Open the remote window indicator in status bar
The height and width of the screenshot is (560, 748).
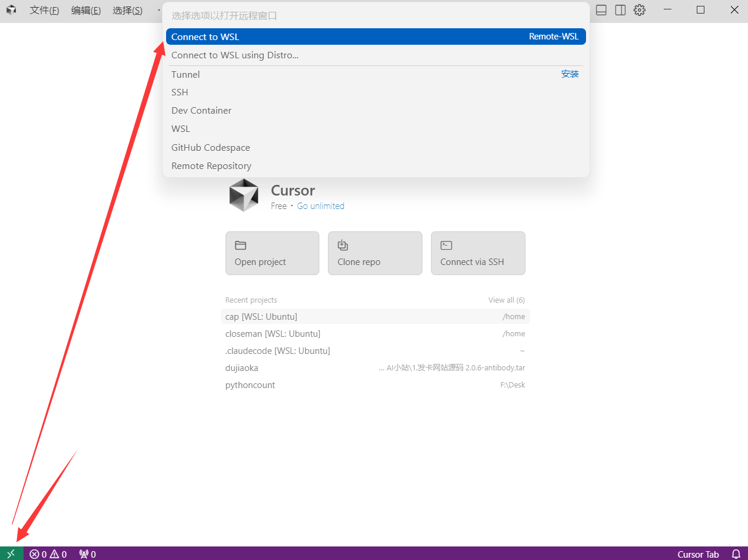[11, 554]
